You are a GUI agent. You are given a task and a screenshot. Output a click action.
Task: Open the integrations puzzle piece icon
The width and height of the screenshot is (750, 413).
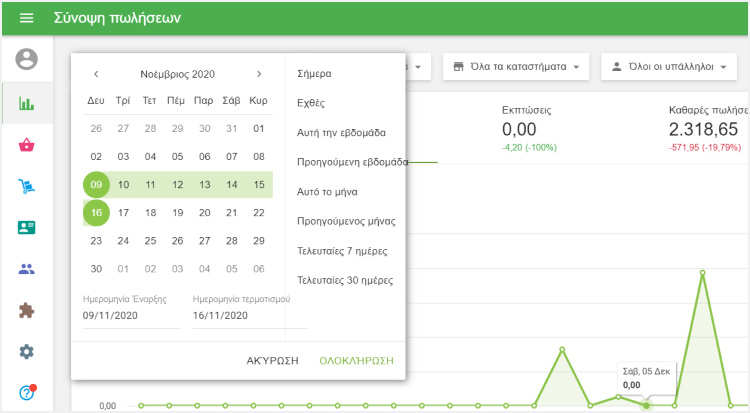tap(27, 310)
